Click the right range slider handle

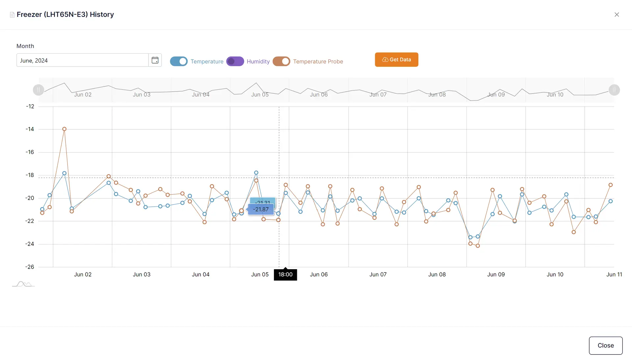click(x=614, y=90)
